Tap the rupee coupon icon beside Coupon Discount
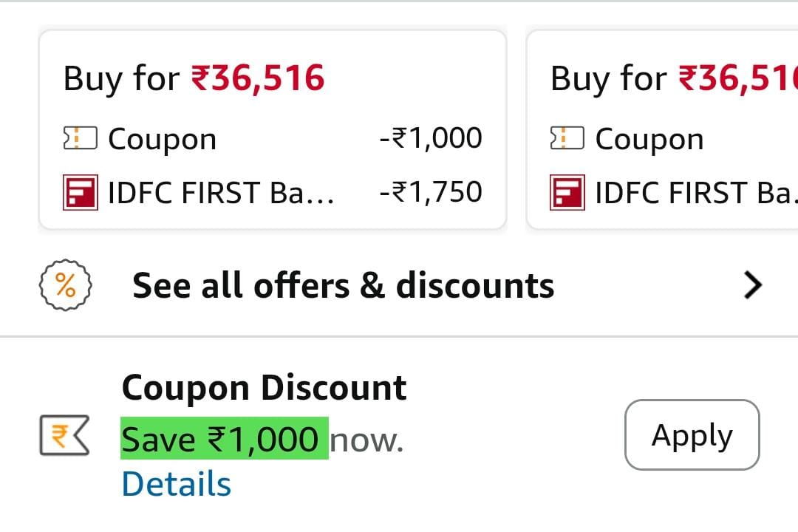Image resolution: width=798 pixels, height=532 pixels. [64, 436]
